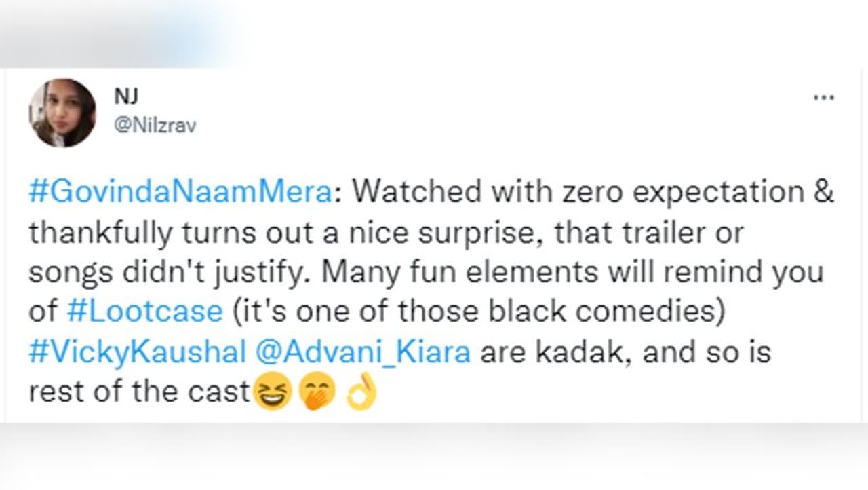Visit the @Advani_Kiara mention
Screen dimensions: 868x490
[x=363, y=352]
